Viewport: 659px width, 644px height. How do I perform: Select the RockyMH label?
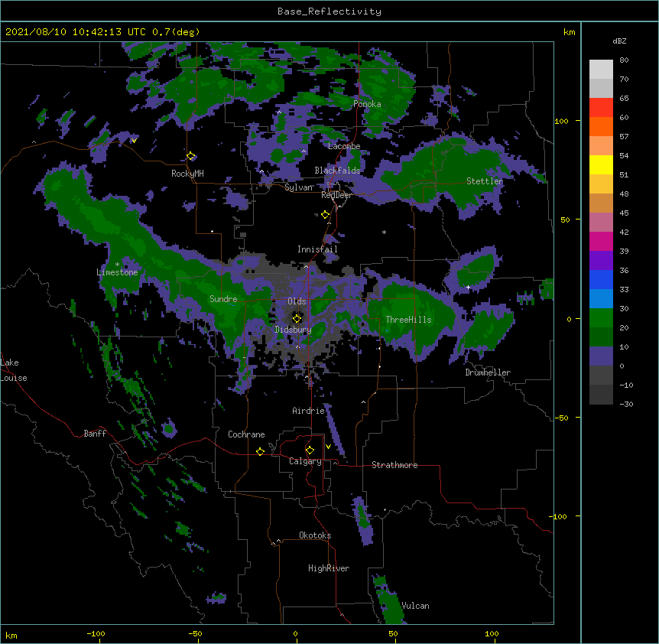tap(187, 174)
